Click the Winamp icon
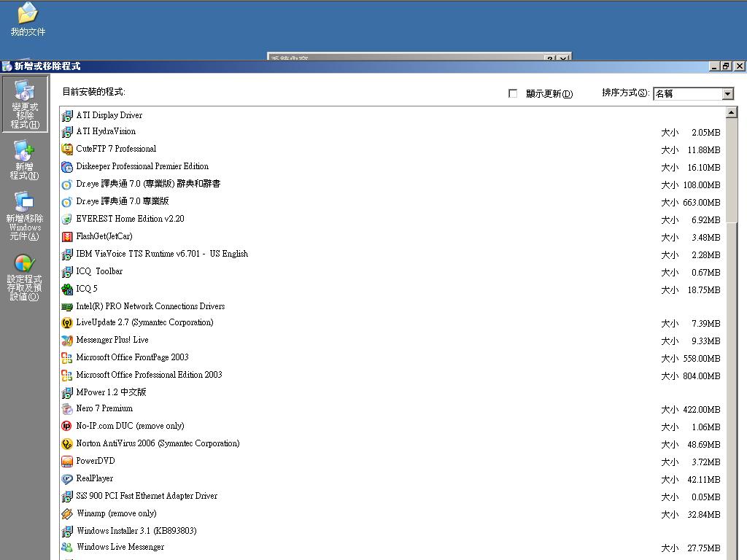Viewport: 747px width, 560px height. pos(67,514)
